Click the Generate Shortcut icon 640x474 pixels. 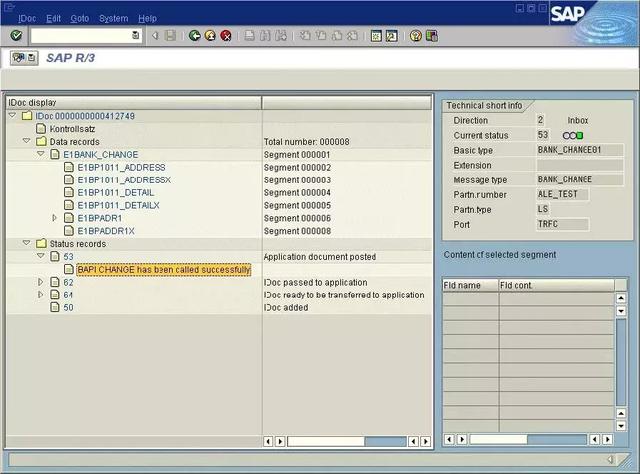391,36
